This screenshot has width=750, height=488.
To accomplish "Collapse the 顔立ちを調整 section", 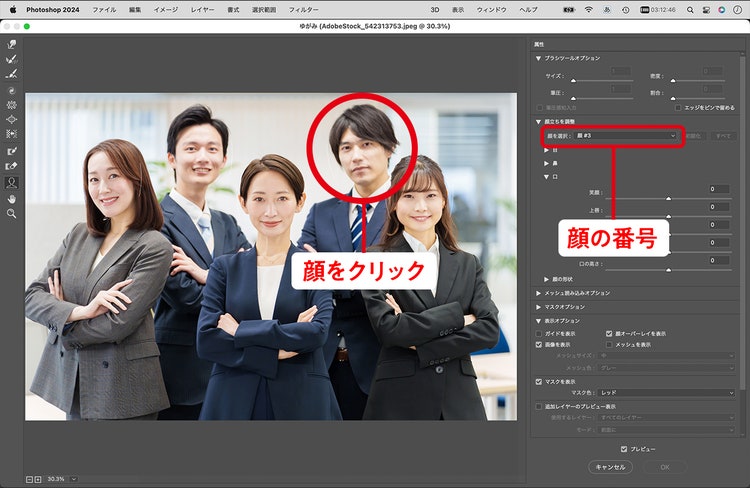I will (539, 122).
